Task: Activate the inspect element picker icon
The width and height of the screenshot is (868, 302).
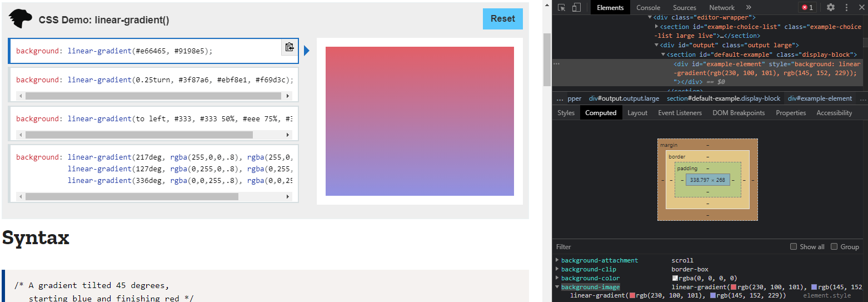Action: 562,7
